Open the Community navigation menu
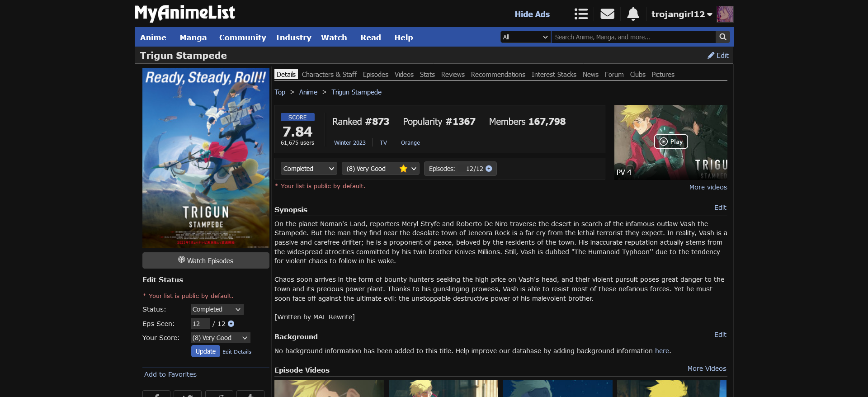This screenshot has width=868, height=397. [x=243, y=38]
